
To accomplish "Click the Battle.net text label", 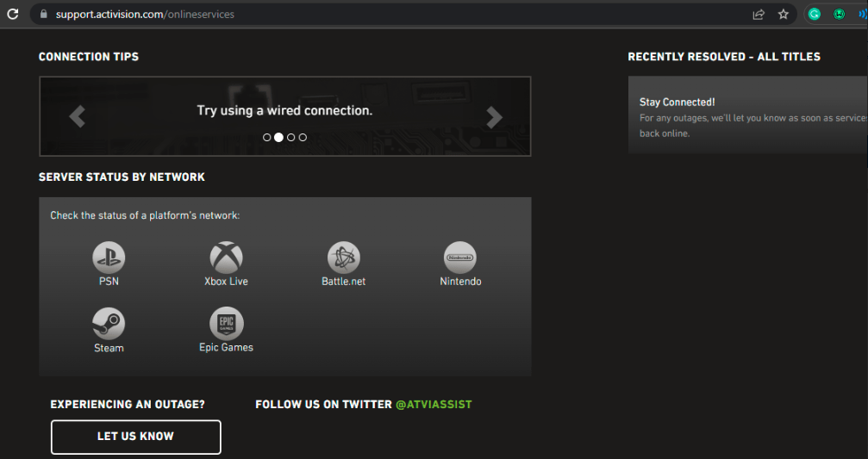I will [x=343, y=281].
